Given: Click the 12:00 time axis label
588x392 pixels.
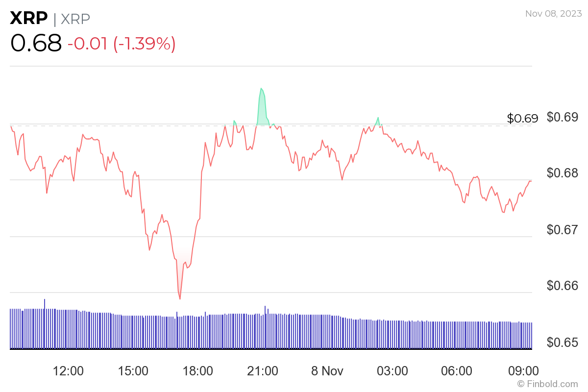Looking at the screenshot, I should [x=68, y=371].
